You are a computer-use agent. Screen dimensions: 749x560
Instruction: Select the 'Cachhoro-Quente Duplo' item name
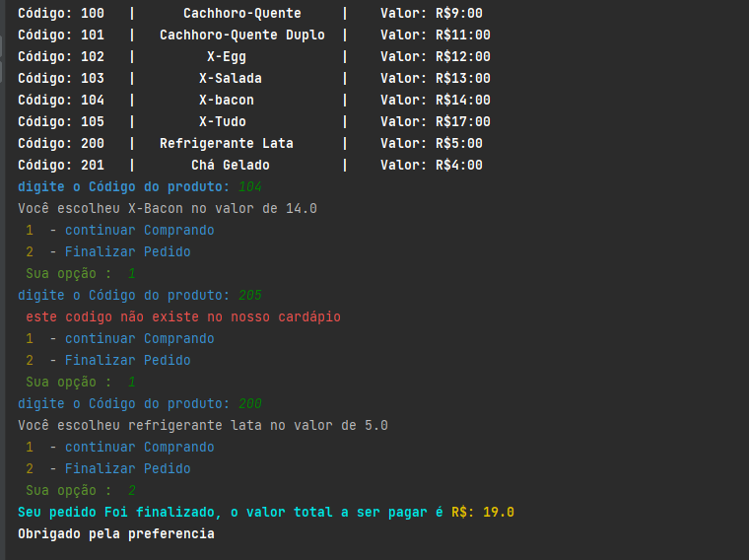point(242,35)
